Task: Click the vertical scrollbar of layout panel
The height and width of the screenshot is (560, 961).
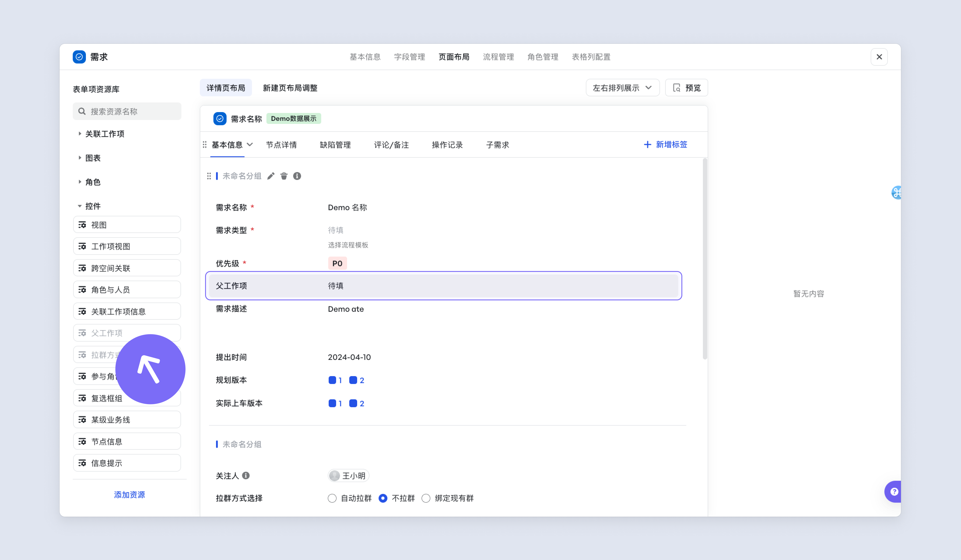Action: [x=705, y=259]
